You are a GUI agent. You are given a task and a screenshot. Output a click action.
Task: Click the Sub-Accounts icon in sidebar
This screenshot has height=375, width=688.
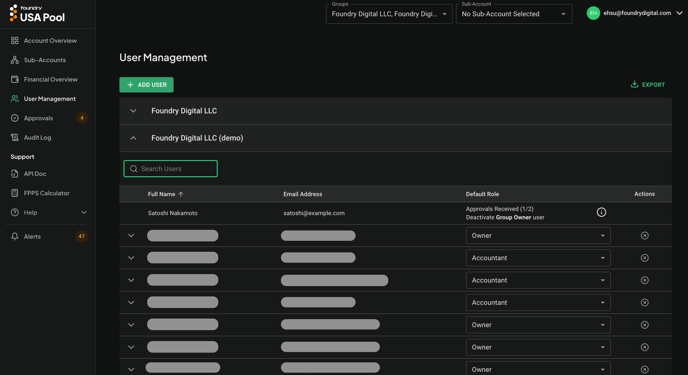tap(14, 60)
